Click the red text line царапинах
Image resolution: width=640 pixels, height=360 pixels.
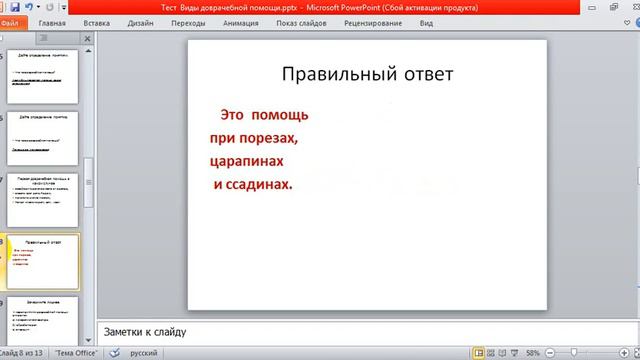pyautogui.click(x=247, y=161)
